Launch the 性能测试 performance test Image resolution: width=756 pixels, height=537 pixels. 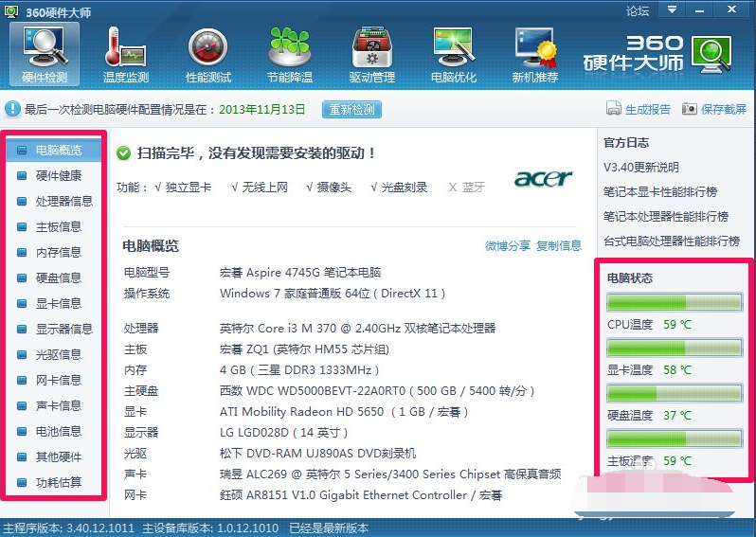coord(208,55)
